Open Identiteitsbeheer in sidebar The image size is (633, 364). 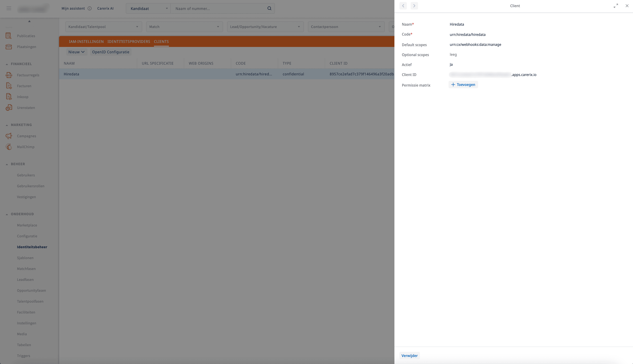[32, 247]
